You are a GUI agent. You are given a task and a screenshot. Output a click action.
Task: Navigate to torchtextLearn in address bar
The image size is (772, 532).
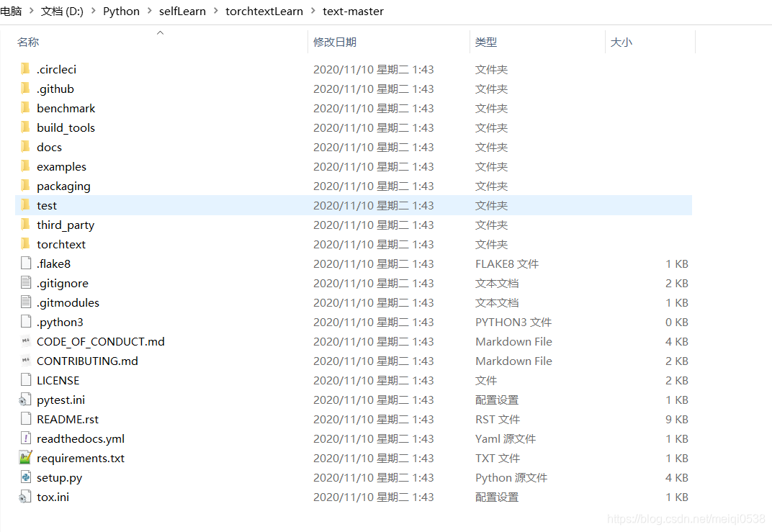click(264, 11)
